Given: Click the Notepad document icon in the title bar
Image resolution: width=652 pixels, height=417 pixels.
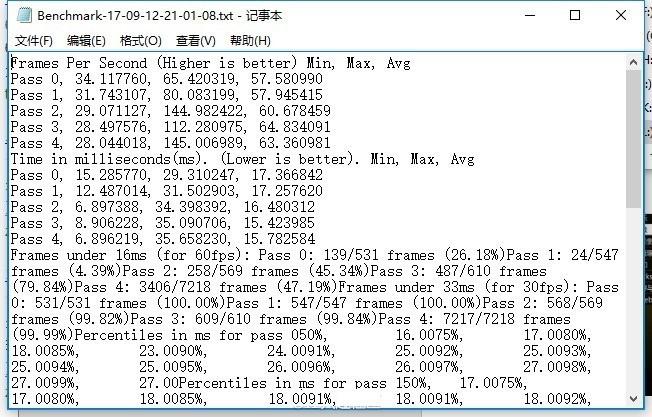Looking at the screenshot, I should [x=24, y=16].
